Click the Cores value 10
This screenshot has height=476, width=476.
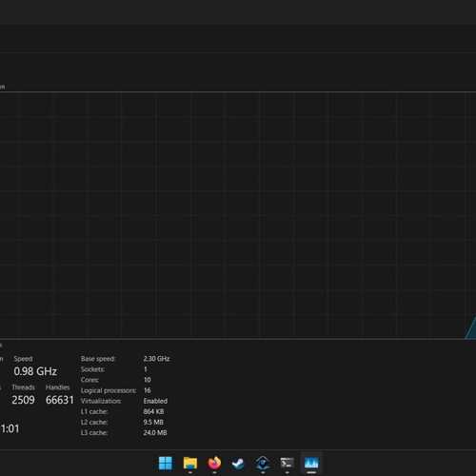(148, 380)
